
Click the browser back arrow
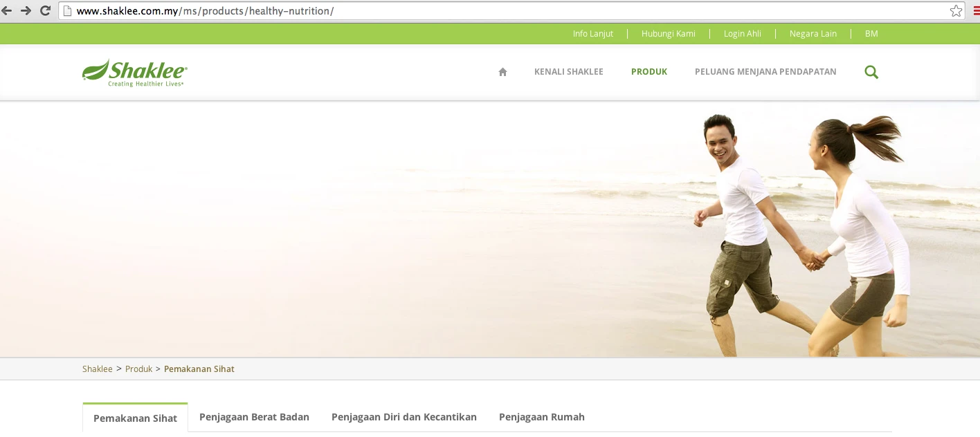pyautogui.click(x=6, y=10)
